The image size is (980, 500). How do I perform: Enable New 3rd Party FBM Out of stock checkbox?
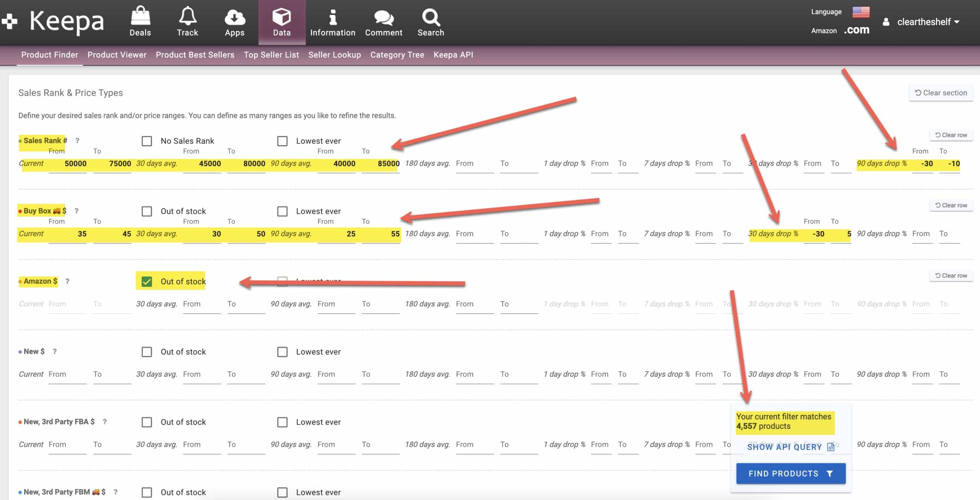pyautogui.click(x=147, y=492)
